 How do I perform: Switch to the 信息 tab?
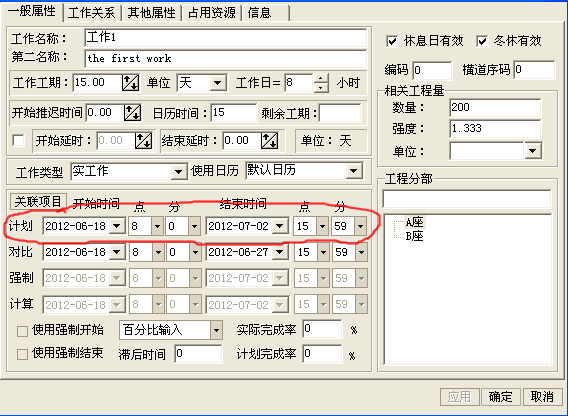(x=266, y=13)
